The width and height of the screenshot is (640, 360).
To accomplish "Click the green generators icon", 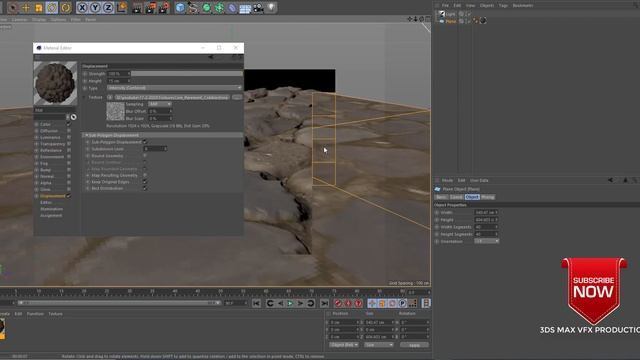I will [206, 7].
